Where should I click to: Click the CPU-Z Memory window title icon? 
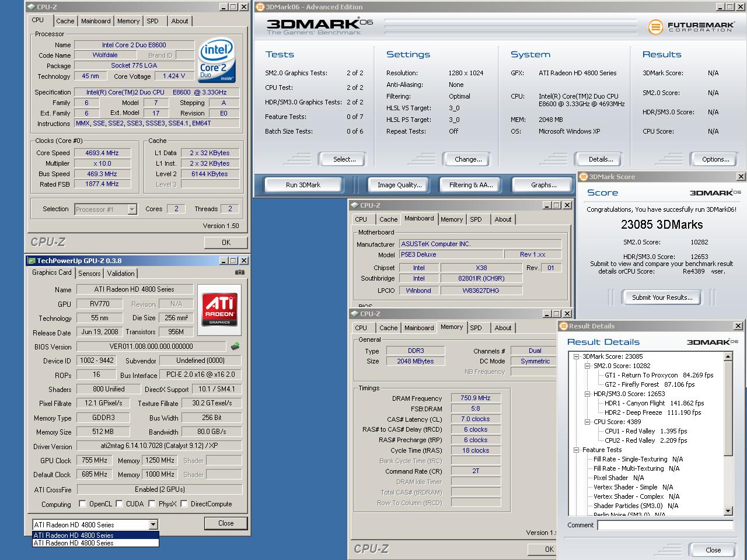(x=355, y=314)
